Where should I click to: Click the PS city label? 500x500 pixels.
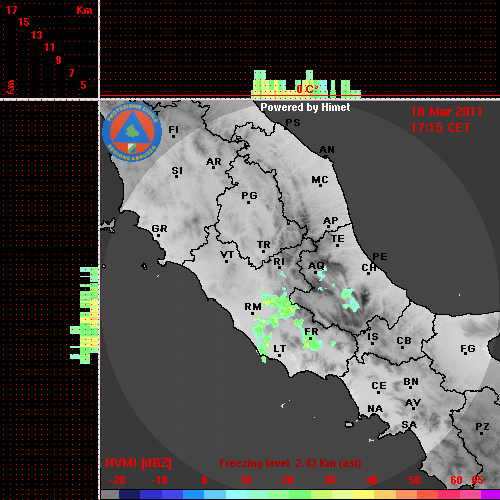pyautogui.click(x=293, y=122)
